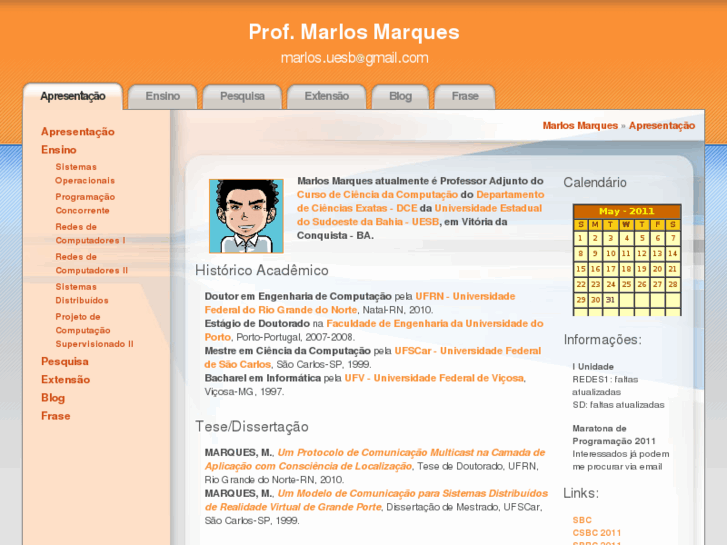Select day 18 in the calendar

(626, 269)
